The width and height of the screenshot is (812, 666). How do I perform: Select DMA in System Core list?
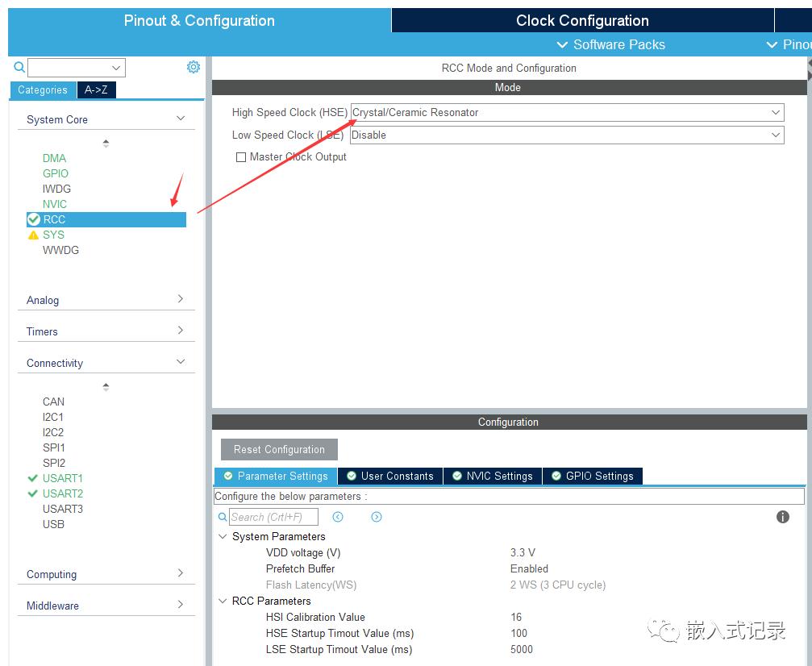(x=54, y=159)
